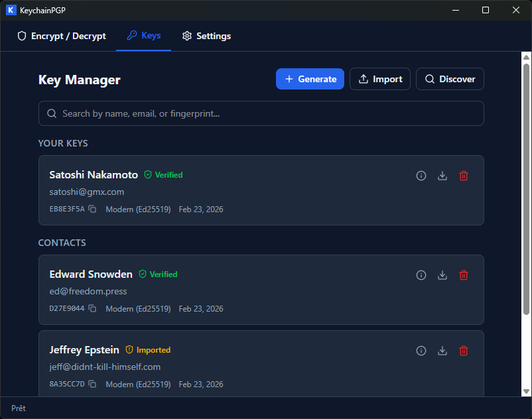This screenshot has width=532, height=419.
Task: View info for the Jeffrey Epstein key
Action: pos(421,350)
